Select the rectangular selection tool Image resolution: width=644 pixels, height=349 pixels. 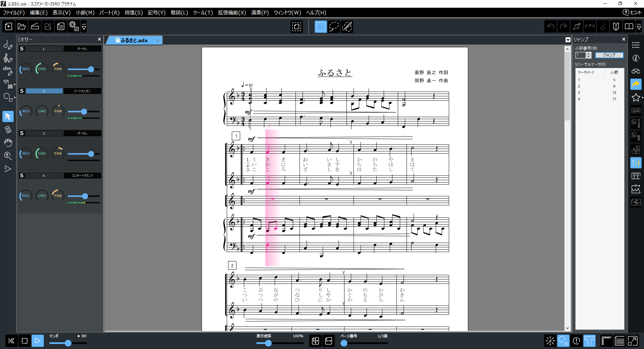[321, 27]
